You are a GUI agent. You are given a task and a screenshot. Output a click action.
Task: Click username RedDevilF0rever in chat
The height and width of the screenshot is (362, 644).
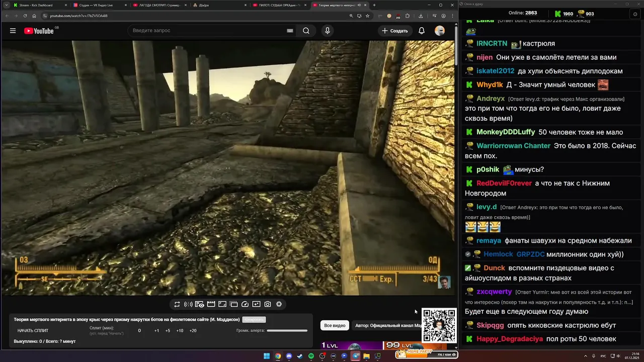click(x=504, y=184)
